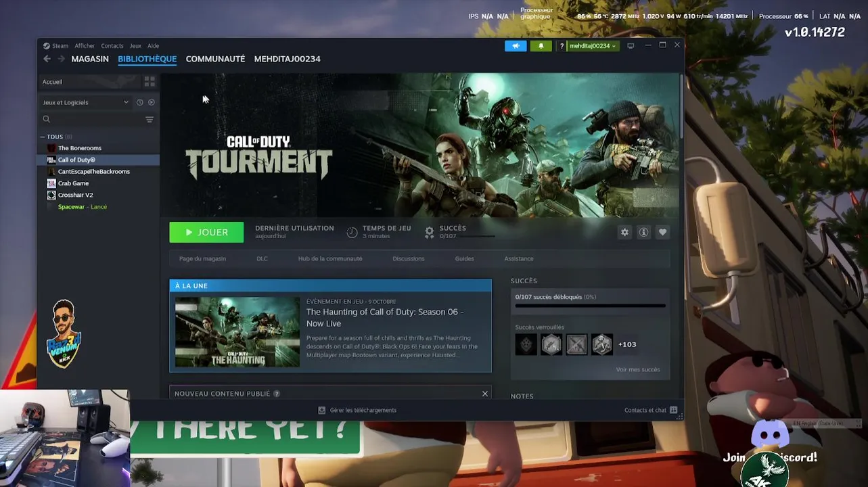Click the achievements progress bar 0/107

[x=590, y=306]
